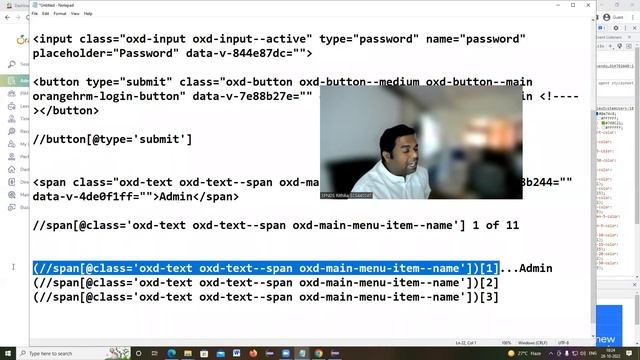
Task: Click the OrangeHRM sidebar search magnifier icon
Action: (12, 64)
